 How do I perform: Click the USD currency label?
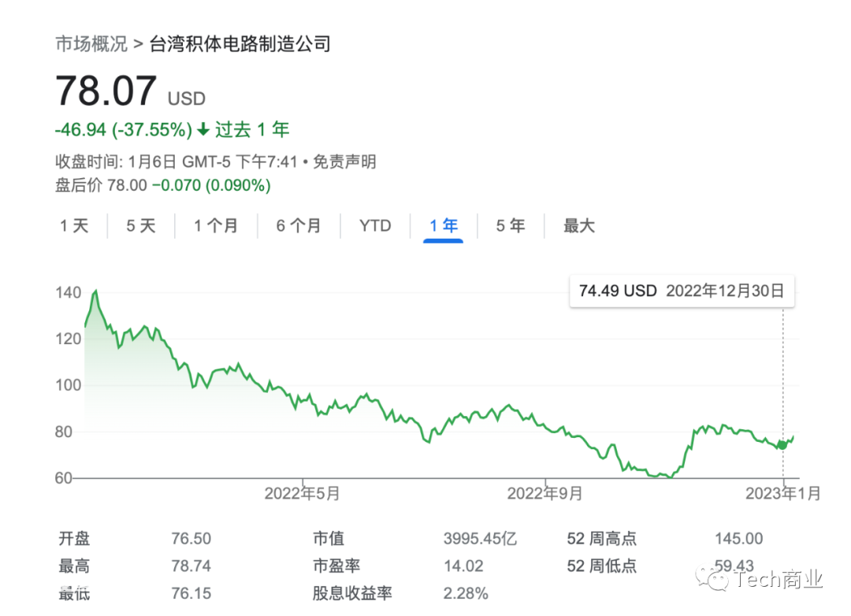click(187, 98)
